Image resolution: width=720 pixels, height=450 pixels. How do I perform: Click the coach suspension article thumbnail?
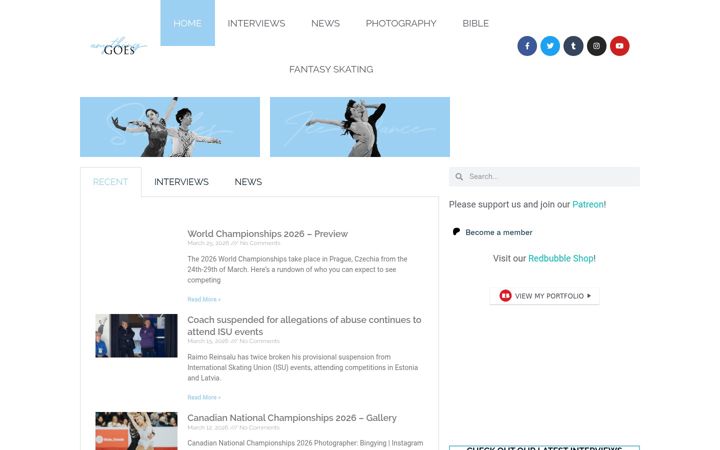pyautogui.click(x=136, y=336)
